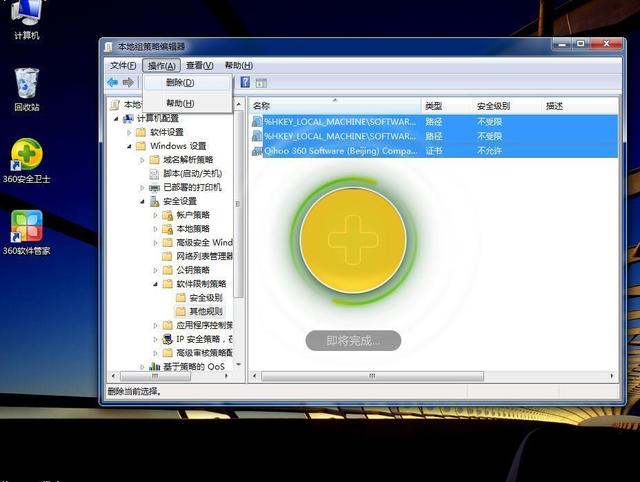This screenshot has width=640, height=482.
Task: Click the 即将完成... button
Action: pos(352,341)
